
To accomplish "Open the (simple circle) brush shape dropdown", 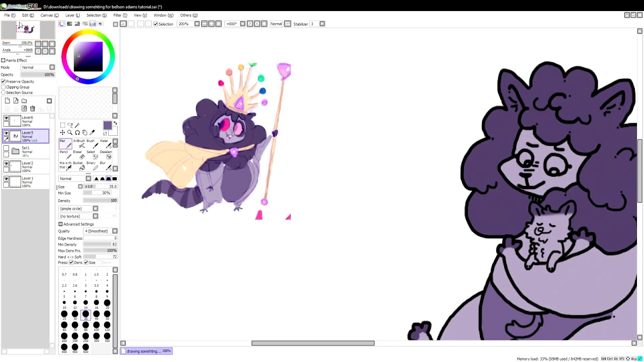I will (78, 209).
